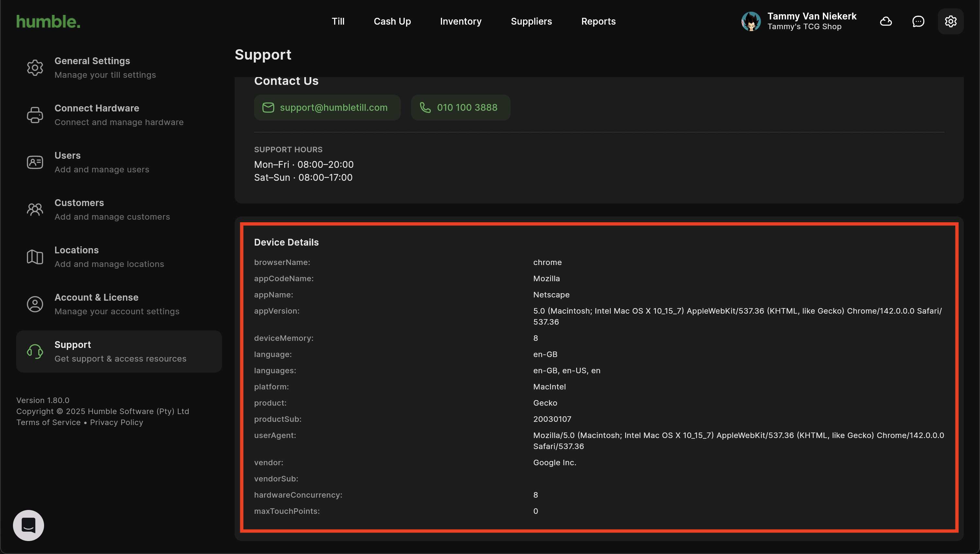Screen dimensions: 980x554
Task: Open the Reports tab
Action: point(598,21)
